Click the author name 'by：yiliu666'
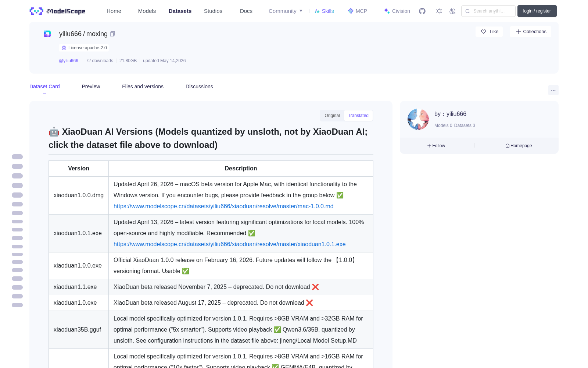This screenshot has height=368, width=588. [x=450, y=114]
